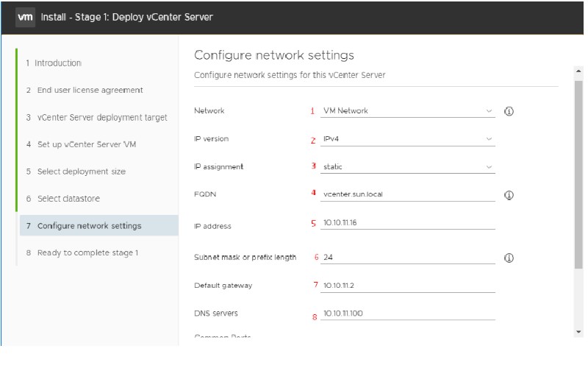Viewport: 588px width, 368px height.
Task: Click the subnet prefix field containing 24
Action: (408, 257)
